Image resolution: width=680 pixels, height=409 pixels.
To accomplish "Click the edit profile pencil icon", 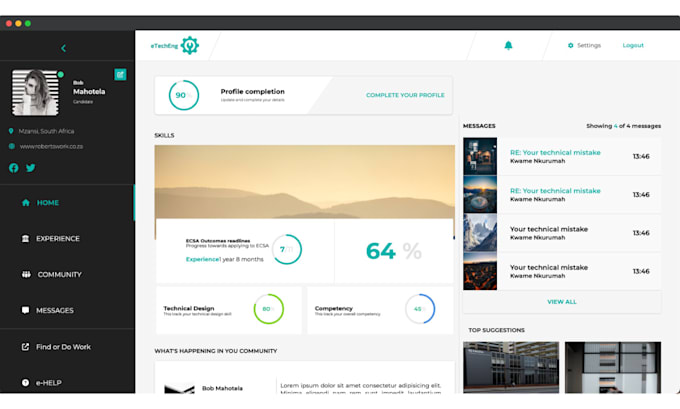I will [120, 75].
